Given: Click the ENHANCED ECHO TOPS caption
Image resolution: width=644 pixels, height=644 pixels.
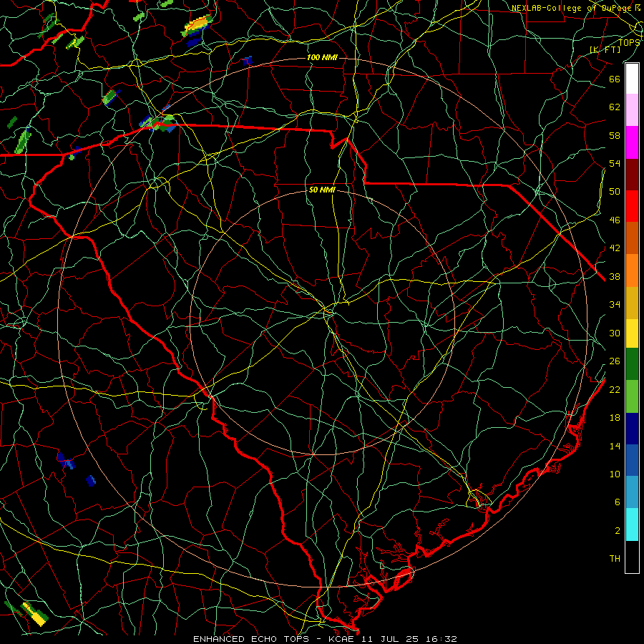Looking at the screenshot, I should coord(250,639).
